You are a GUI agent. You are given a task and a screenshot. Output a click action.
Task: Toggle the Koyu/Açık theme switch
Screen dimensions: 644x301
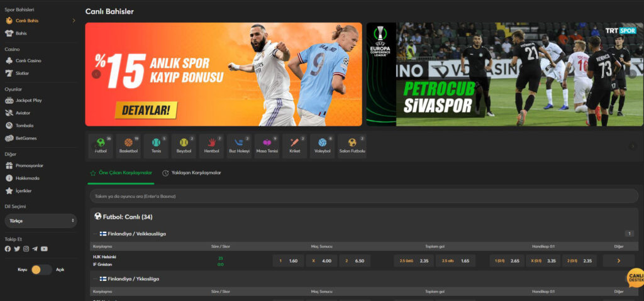point(41,270)
